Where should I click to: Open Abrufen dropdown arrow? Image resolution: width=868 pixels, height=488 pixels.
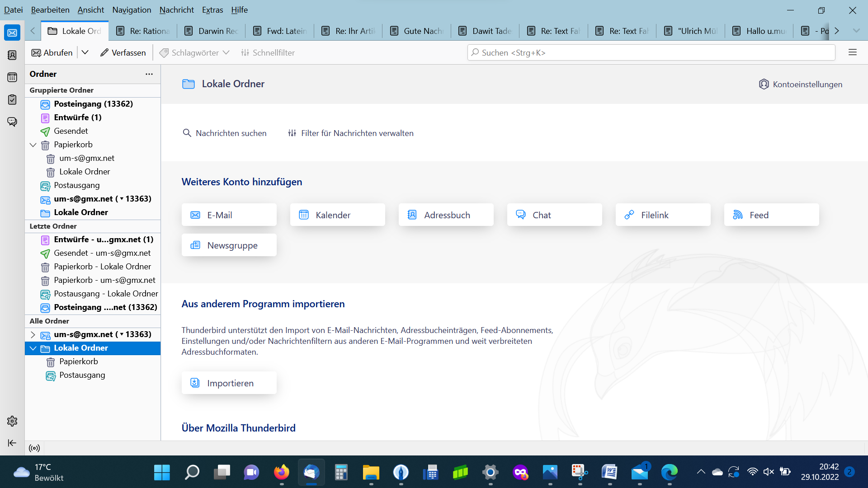pyautogui.click(x=85, y=52)
